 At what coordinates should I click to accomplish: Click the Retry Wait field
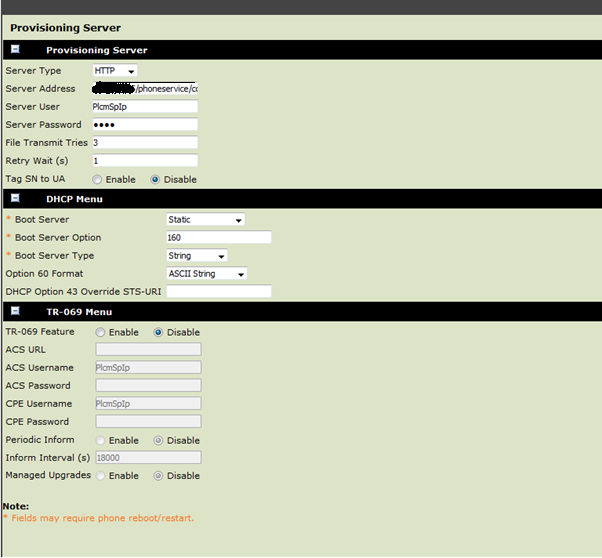144,161
